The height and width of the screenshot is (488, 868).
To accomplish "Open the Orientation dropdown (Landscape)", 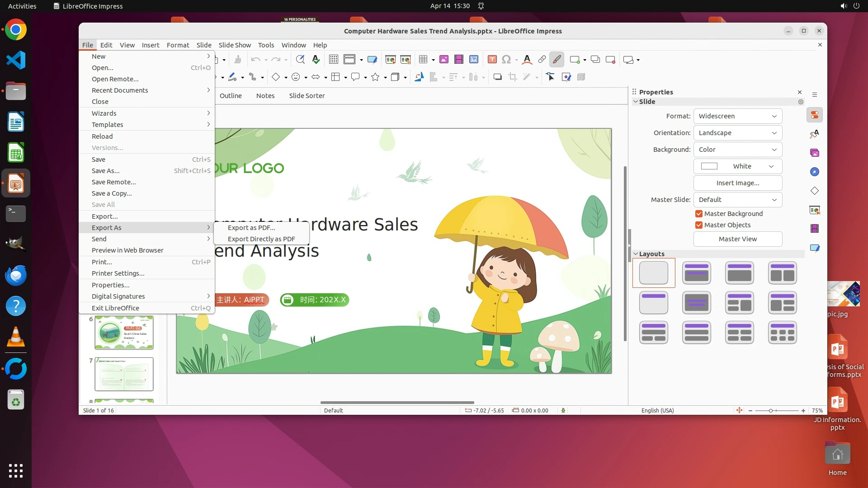I will [737, 133].
